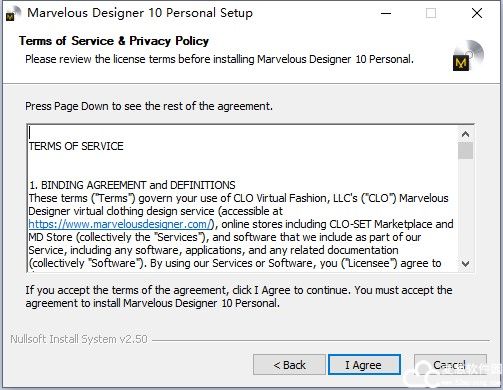Click the license scrollbar up arrow
Viewport: 503px width, 390px height.
point(465,134)
